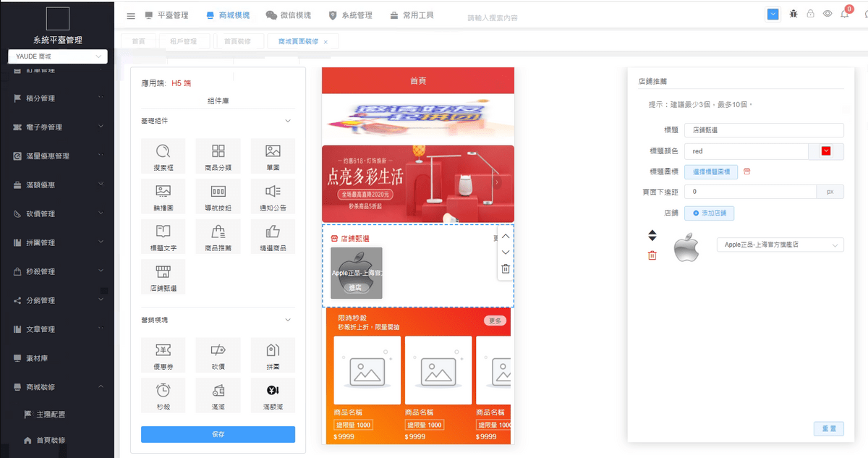Open the 微信模塊 top menu
Viewport: 868px width, 458px height.
pos(289,15)
